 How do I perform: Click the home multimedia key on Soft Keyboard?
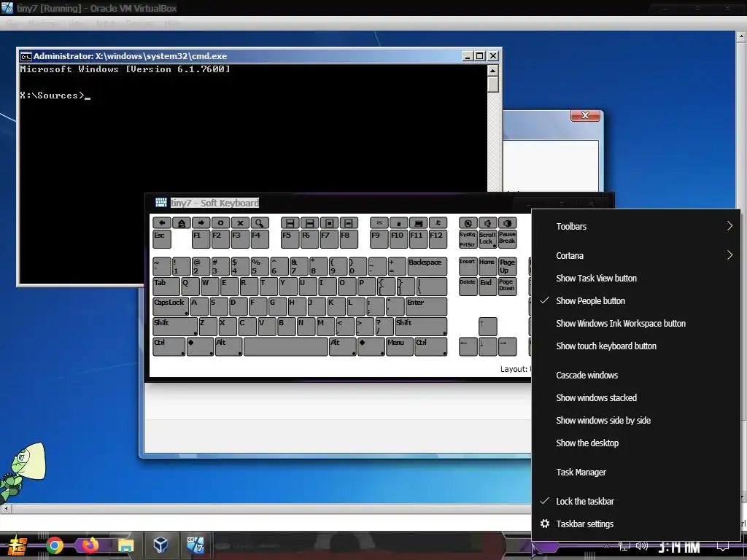tap(182, 222)
